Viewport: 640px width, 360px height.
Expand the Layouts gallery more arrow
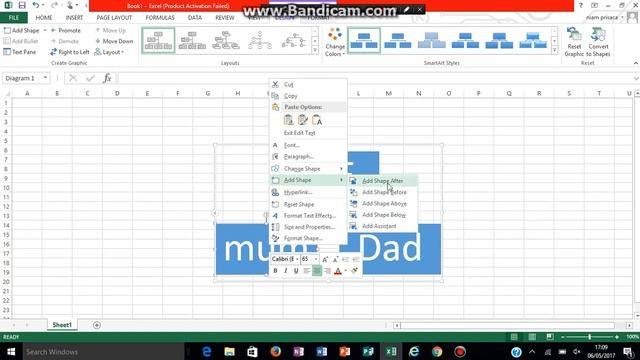[x=315, y=50]
